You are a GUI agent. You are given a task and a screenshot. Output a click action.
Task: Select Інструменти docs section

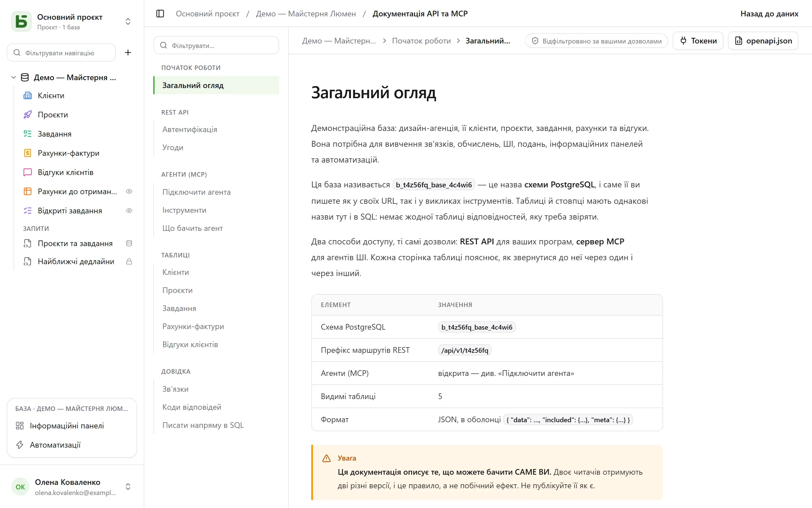pos(184,210)
